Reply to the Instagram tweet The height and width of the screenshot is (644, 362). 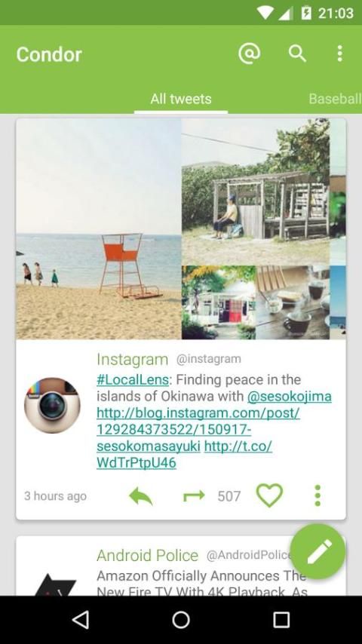coord(141,495)
